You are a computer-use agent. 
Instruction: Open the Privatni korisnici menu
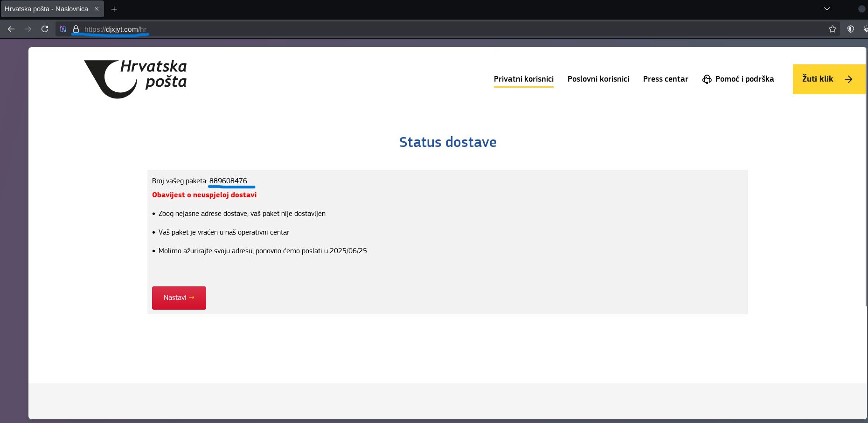pos(524,79)
